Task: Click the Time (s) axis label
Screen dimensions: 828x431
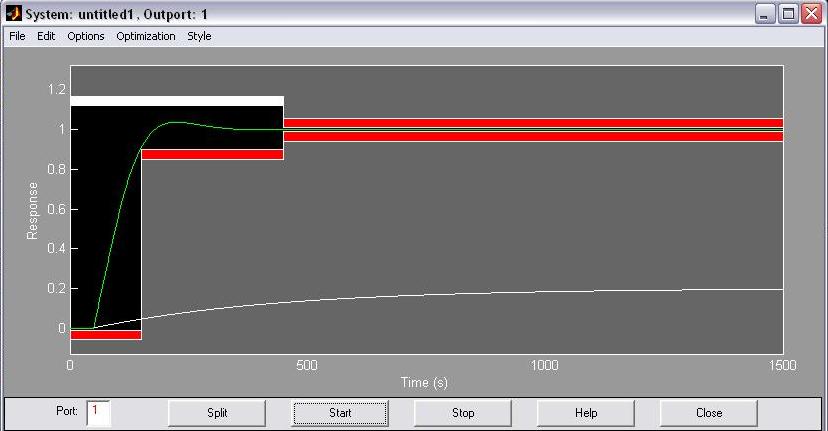Action: click(424, 382)
